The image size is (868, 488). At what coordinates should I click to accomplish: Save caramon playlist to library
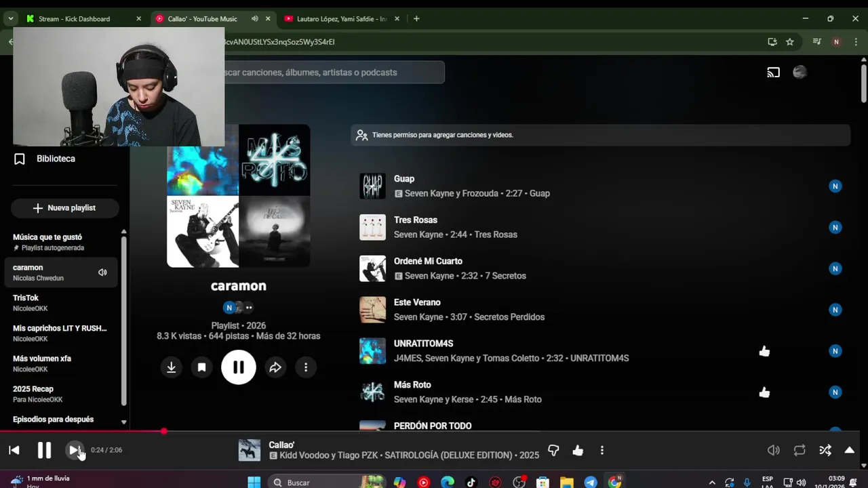(x=201, y=367)
